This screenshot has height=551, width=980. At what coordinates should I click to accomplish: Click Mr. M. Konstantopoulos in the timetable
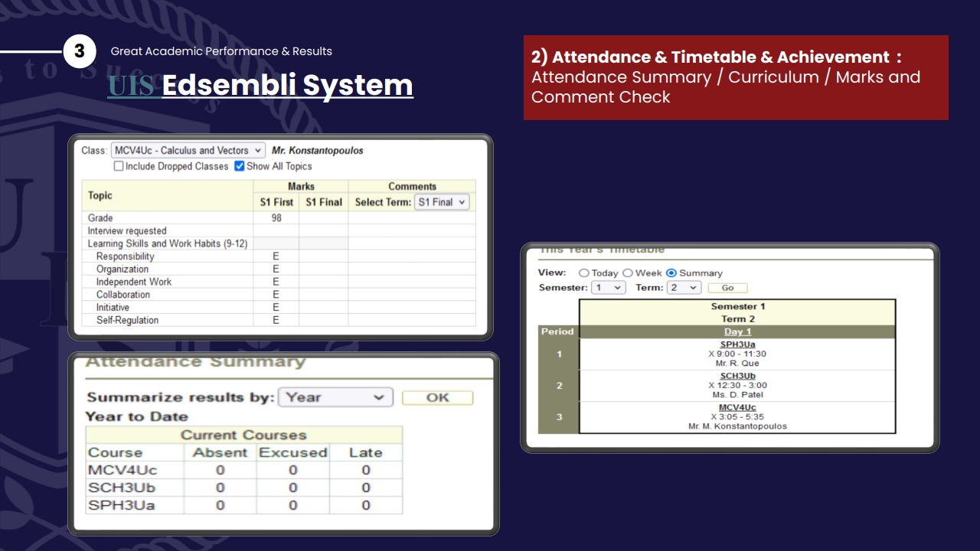point(737,426)
